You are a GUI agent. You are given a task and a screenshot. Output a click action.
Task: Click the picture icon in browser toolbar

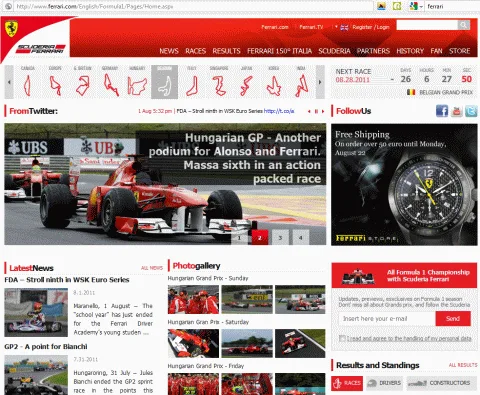(381, 6)
